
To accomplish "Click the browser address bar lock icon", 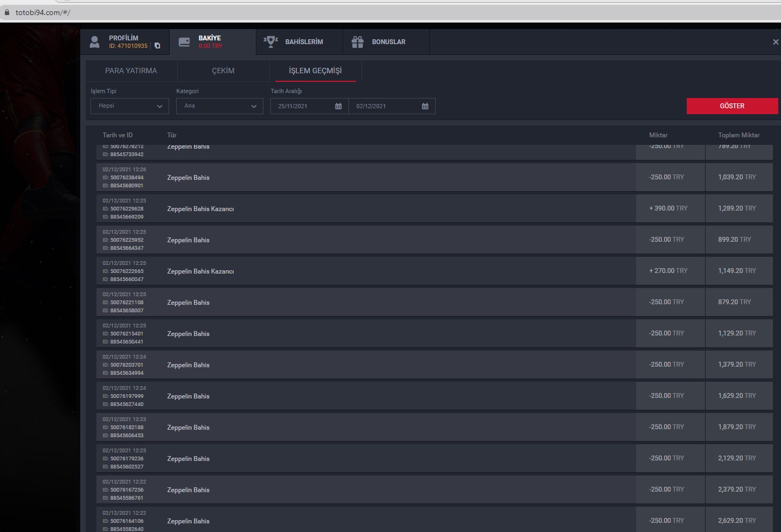I will point(7,12).
